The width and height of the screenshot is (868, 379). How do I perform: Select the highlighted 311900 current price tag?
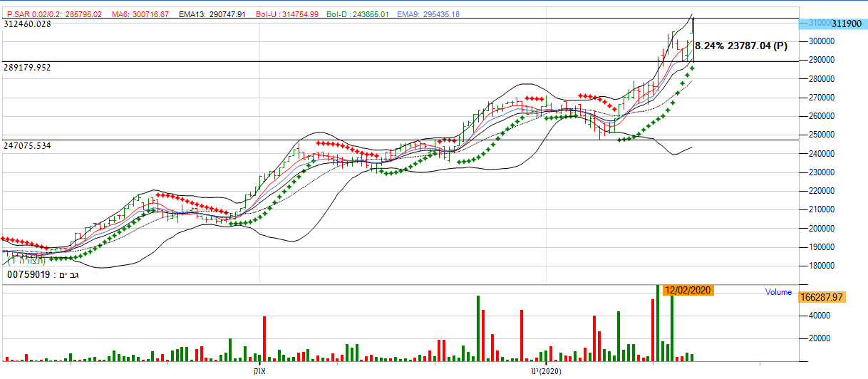click(x=848, y=24)
